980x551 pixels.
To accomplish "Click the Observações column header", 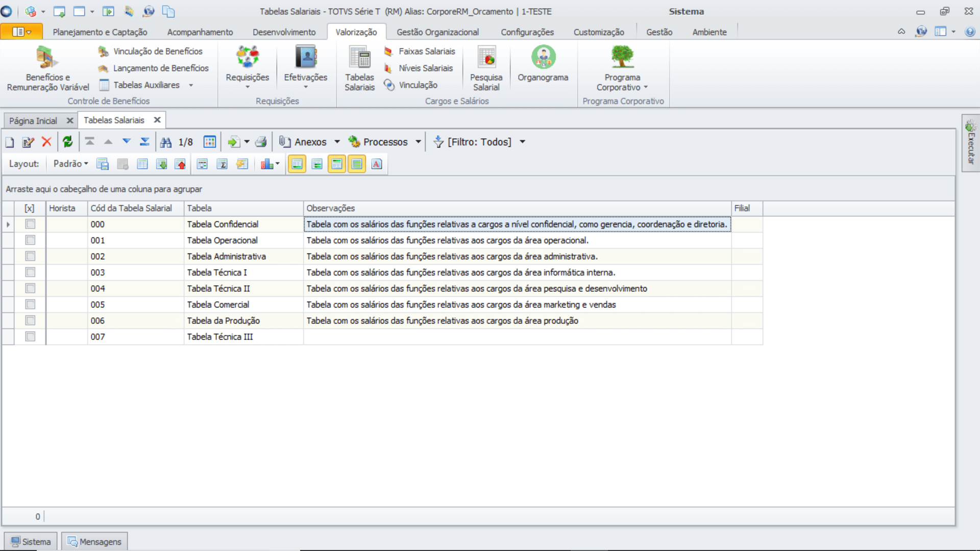I will click(x=516, y=208).
